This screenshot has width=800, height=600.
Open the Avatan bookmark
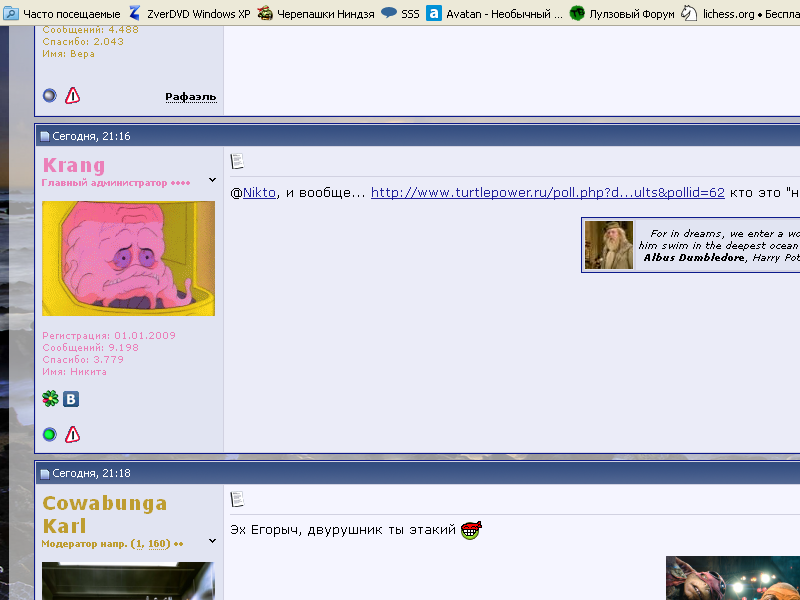494,14
